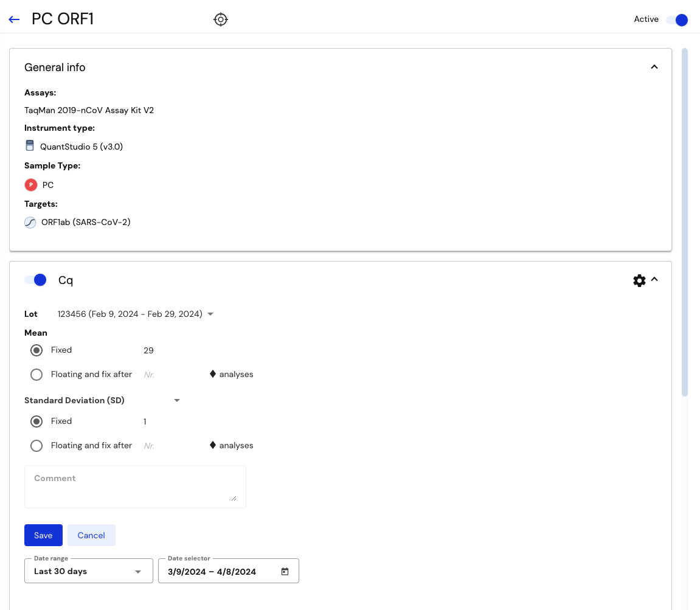Select Floating and fix after for Mean
700x610 pixels.
(x=36, y=374)
